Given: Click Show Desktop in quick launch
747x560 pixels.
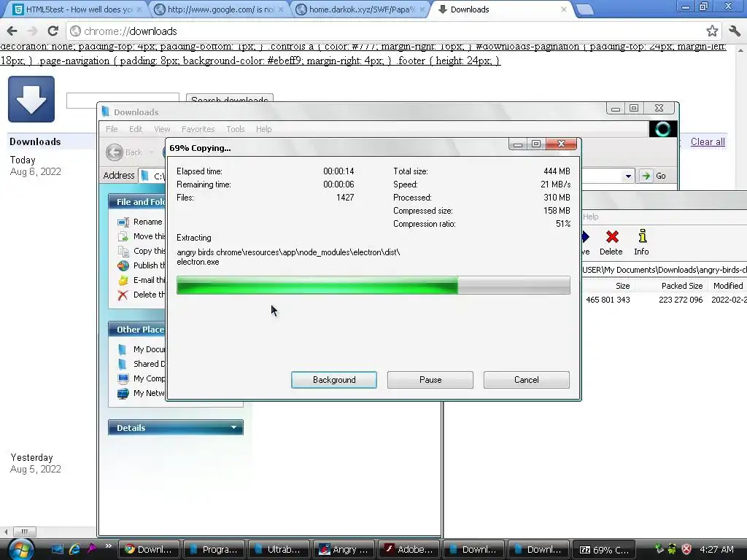Looking at the screenshot, I should click(x=58, y=549).
